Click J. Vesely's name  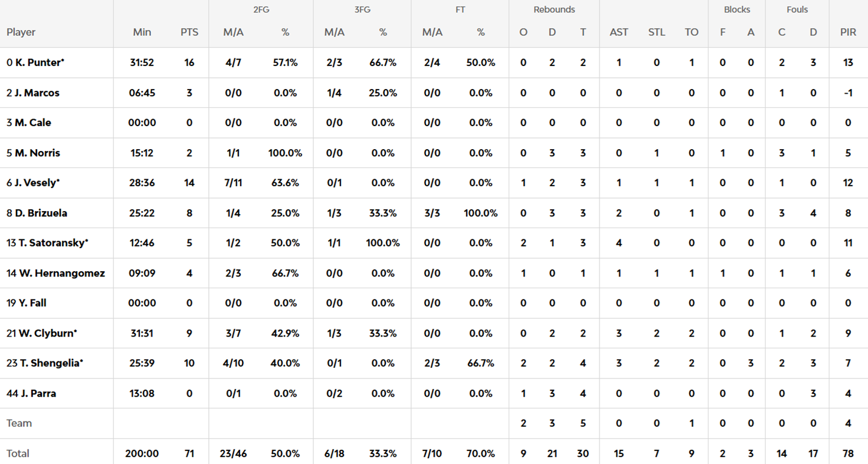37,183
